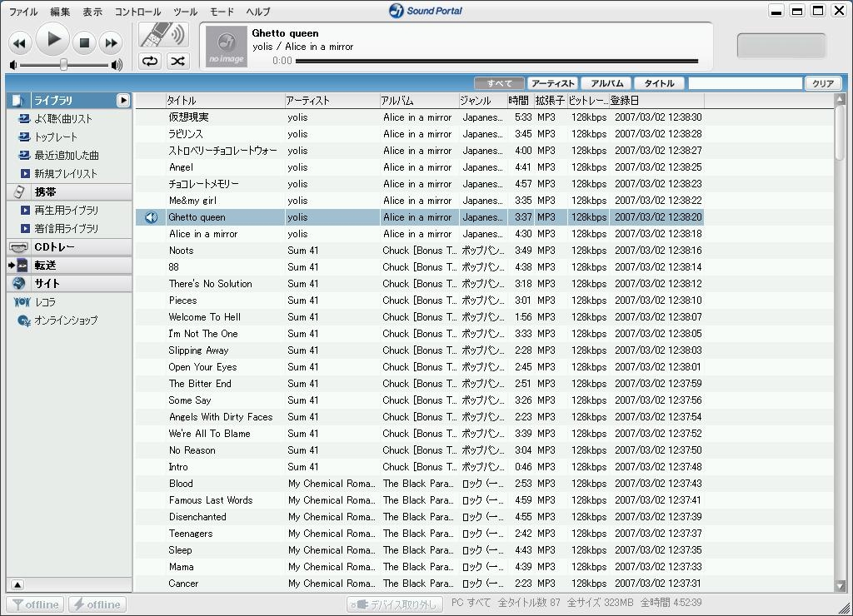853x616 pixels.
Task: Select the track '仮想現実'
Action: point(420,117)
